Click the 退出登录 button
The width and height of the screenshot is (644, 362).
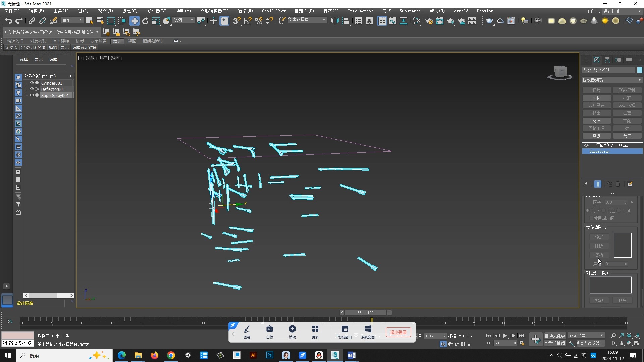[x=398, y=332]
